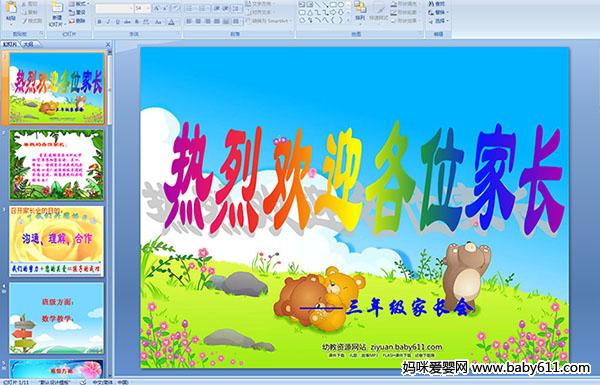The height and width of the screenshot is (385, 600).
Task: Click the Clear Formatting eraser icon
Action: (175, 8)
